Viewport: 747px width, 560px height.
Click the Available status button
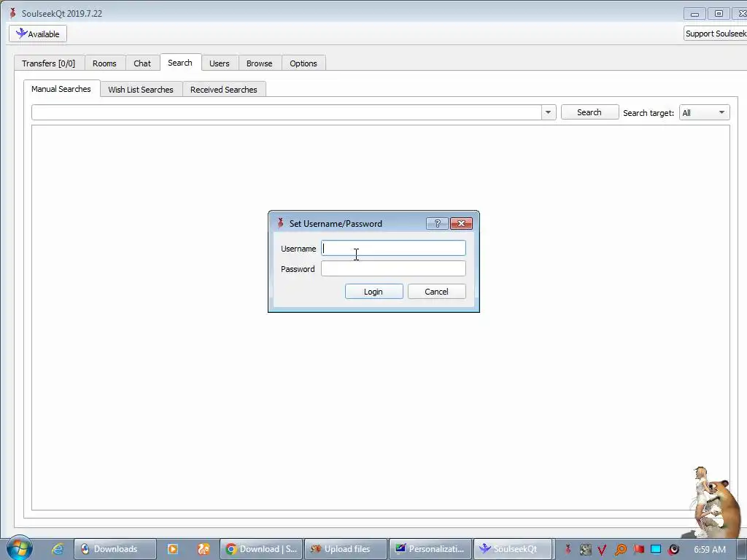(38, 34)
